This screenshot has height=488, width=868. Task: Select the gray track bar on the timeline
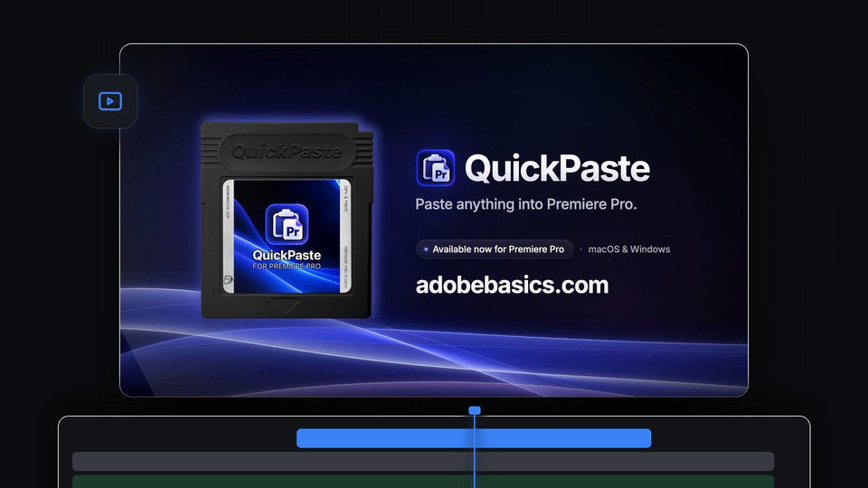pyautogui.click(x=423, y=462)
